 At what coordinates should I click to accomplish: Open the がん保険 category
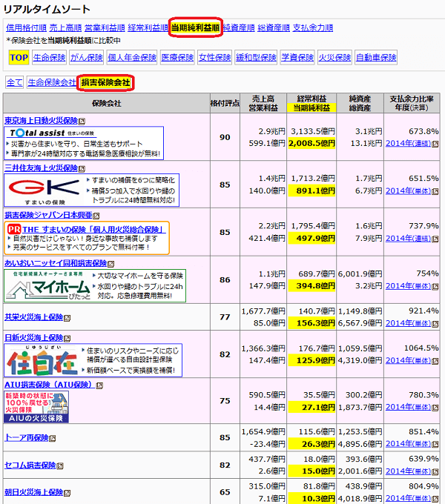point(87,58)
